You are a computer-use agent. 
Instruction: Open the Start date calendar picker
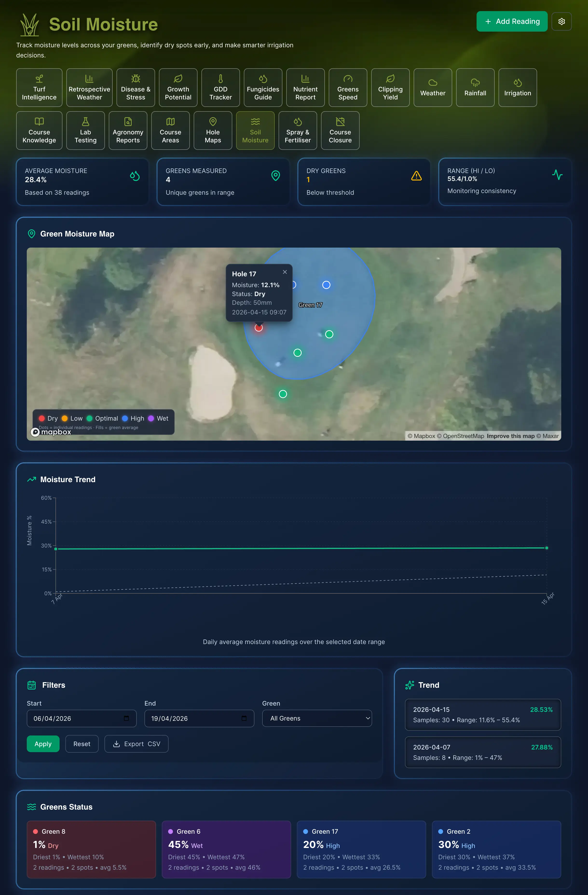(x=126, y=719)
